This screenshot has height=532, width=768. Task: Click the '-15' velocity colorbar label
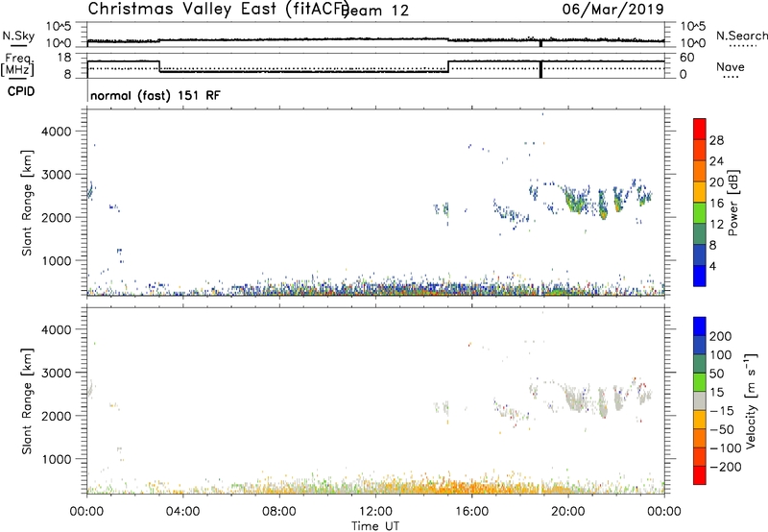[x=722, y=410]
